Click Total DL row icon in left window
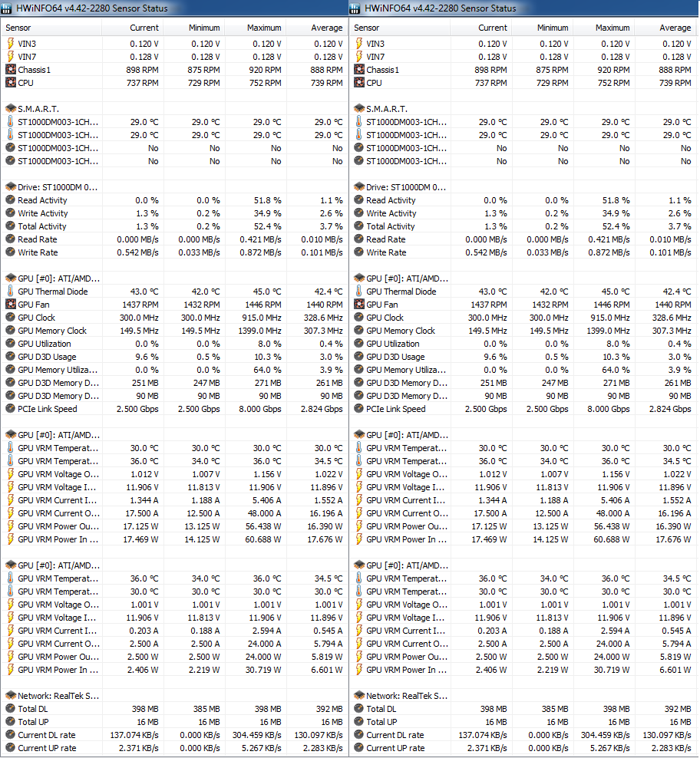Image resolution: width=700 pixels, height=758 pixels. pyautogui.click(x=11, y=709)
